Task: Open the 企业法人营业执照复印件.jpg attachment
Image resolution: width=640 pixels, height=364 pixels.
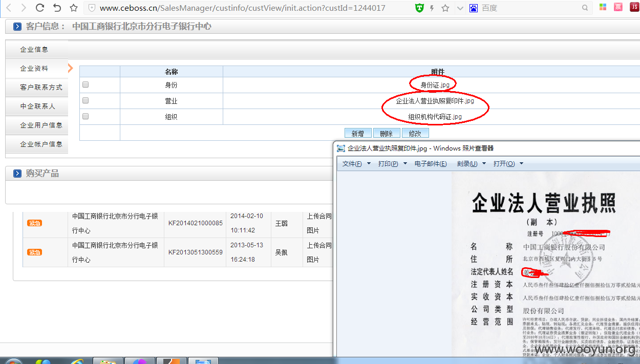Action: coord(435,101)
